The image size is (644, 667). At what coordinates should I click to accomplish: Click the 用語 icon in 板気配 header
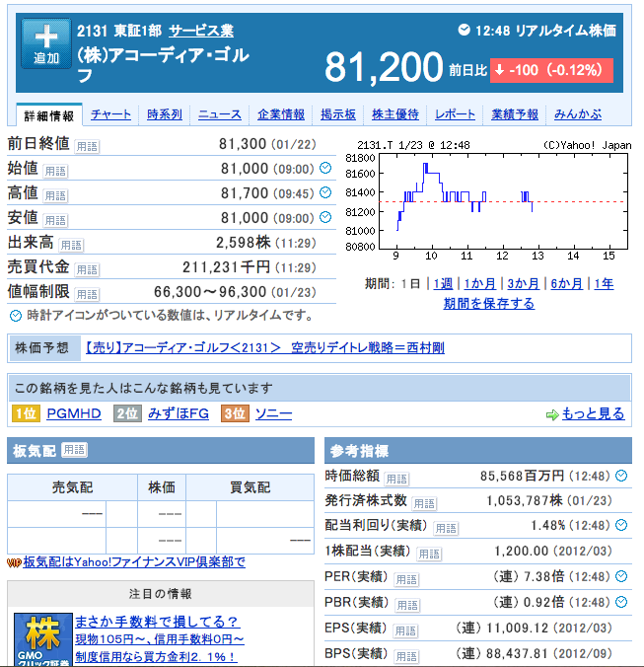click(74, 450)
